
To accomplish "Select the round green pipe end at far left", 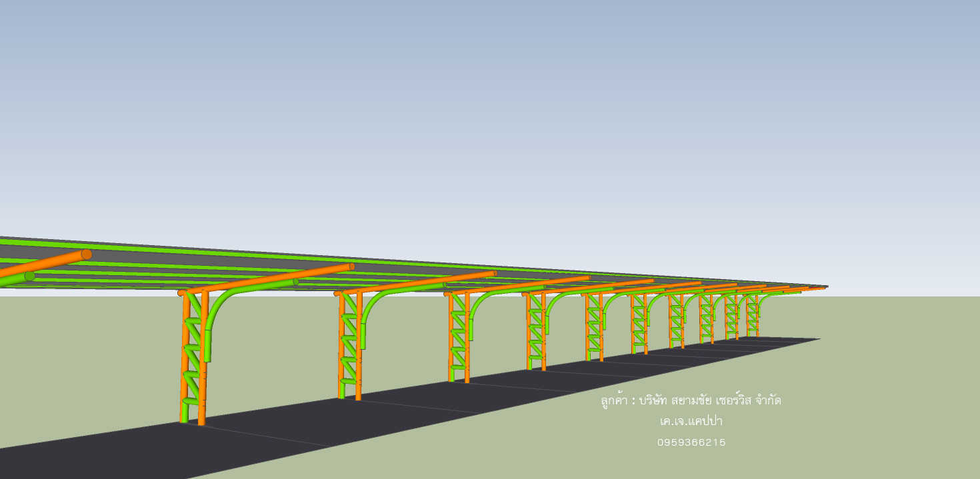I will tap(29, 276).
